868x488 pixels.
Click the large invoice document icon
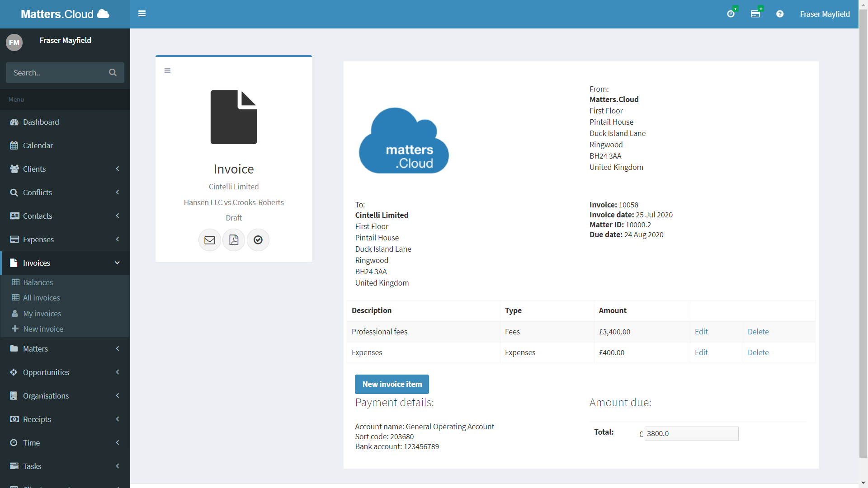(234, 117)
